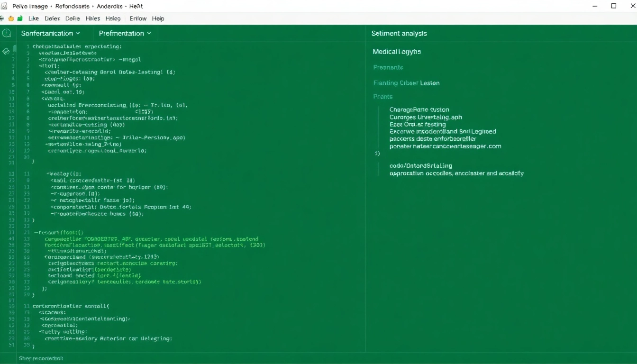This screenshot has height=364, width=637.
Task: Open the Hiles menu
Action: (92, 18)
